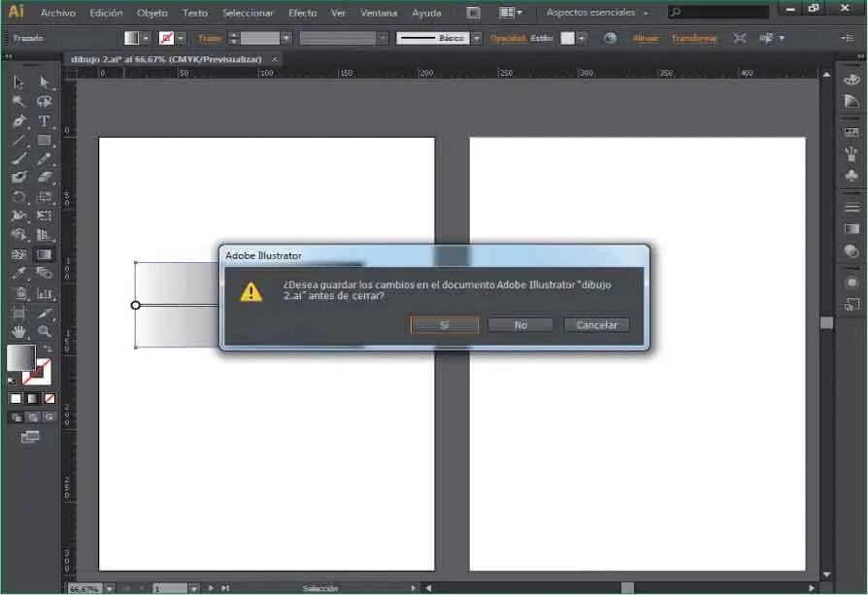868x595 pixels.
Task: Open the Objeto menu
Action: point(152,13)
